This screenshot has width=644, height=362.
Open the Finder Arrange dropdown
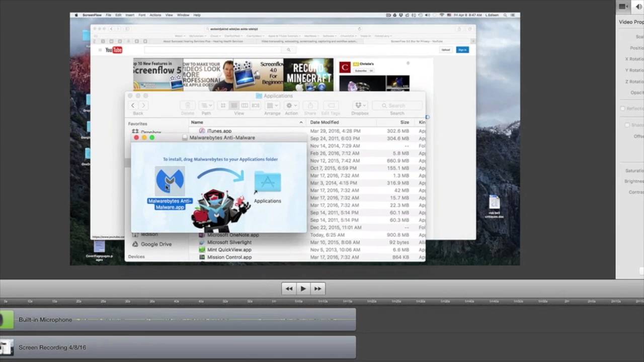point(272,106)
